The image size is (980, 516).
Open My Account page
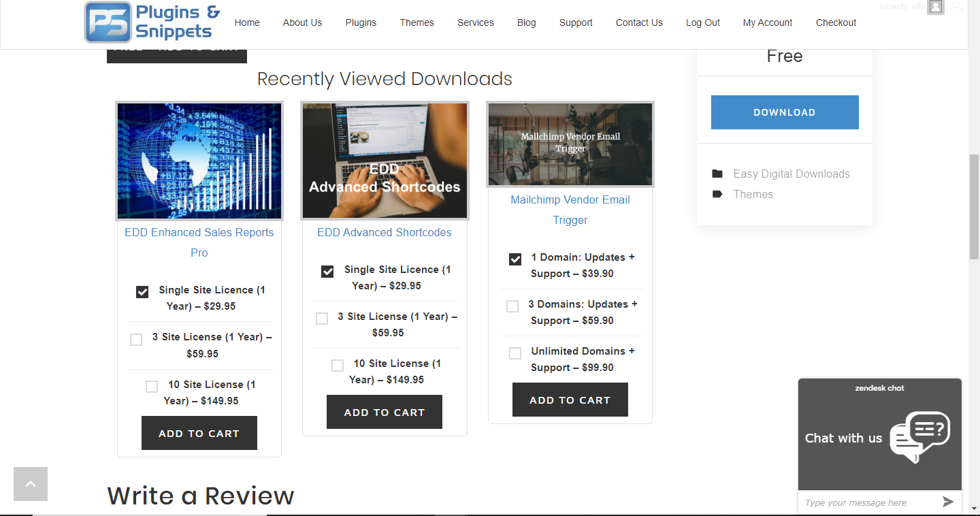(x=768, y=22)
